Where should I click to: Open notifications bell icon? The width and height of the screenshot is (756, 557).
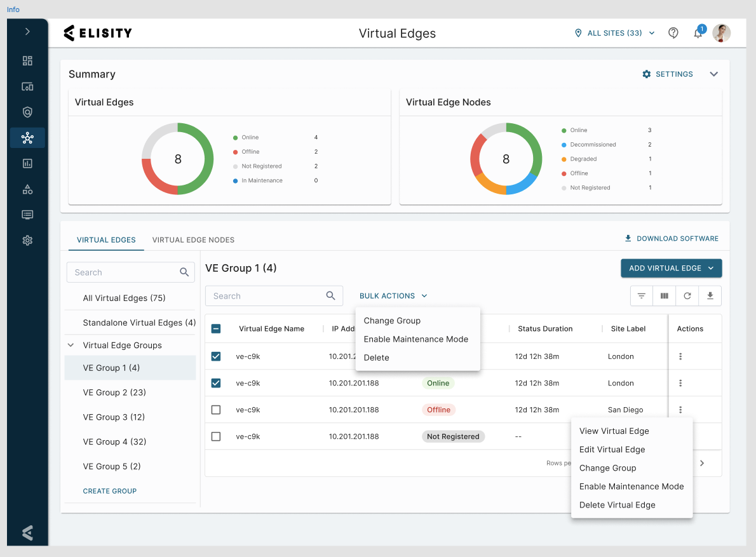(698, 33)
